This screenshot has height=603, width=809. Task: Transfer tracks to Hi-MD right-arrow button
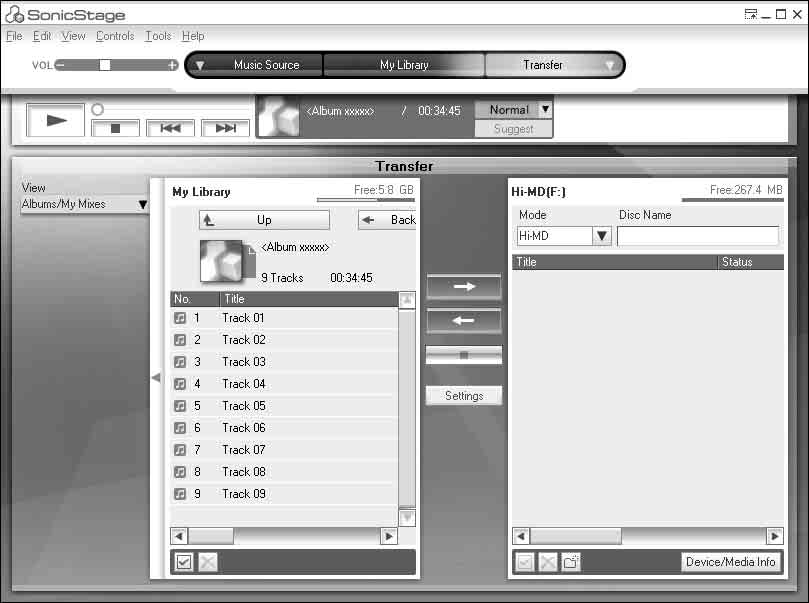464,286
